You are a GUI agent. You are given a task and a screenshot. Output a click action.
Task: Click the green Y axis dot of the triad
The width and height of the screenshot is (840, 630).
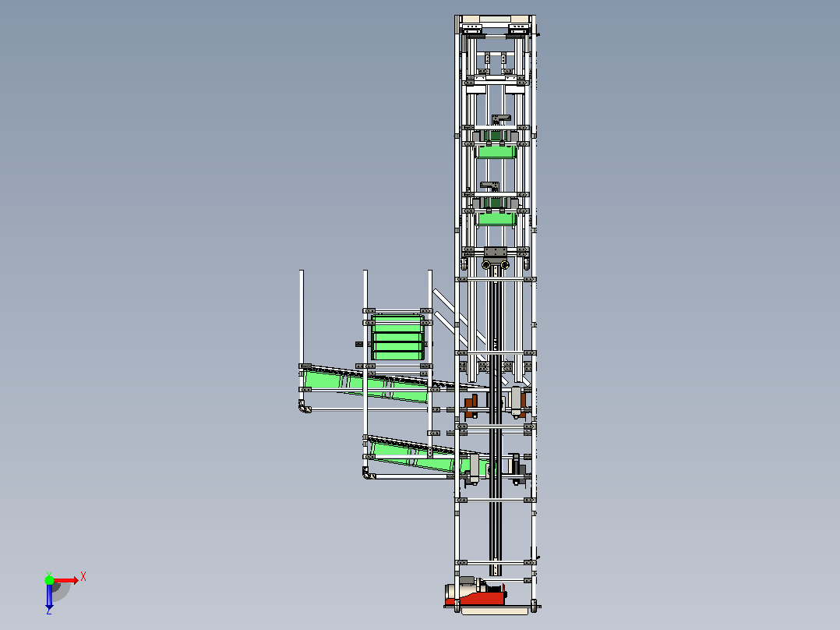coord(49,579)
